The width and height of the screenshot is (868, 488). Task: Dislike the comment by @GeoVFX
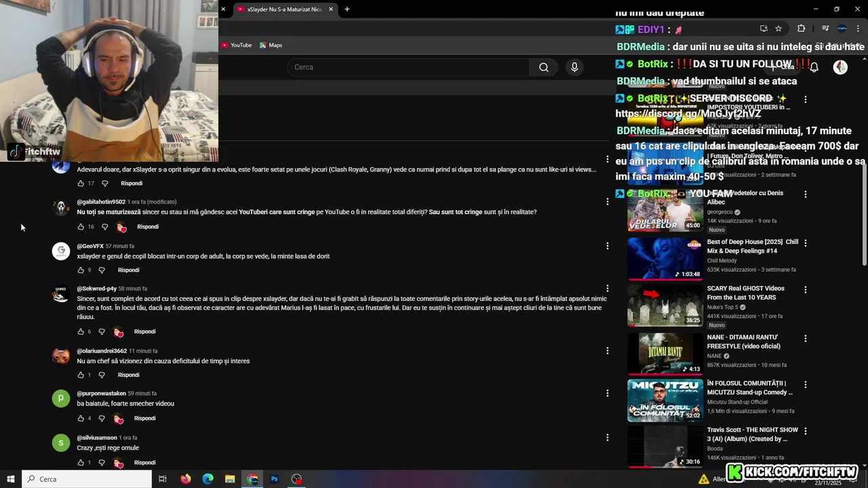coord(102,270)
